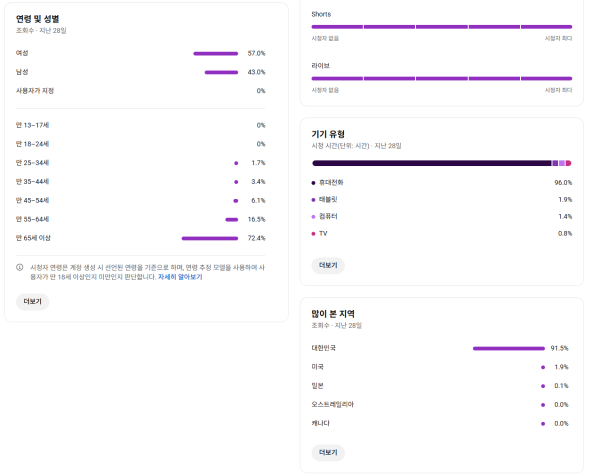600x476 pixels.
Task: Select the TV legend dot
Action: click(x=313, y=233)
